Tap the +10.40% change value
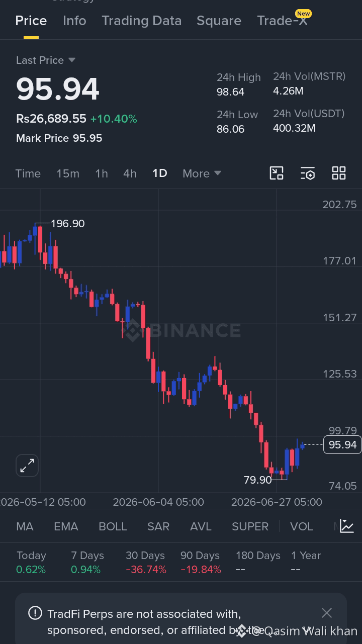The image size is (362, 644). pos(114,119)
